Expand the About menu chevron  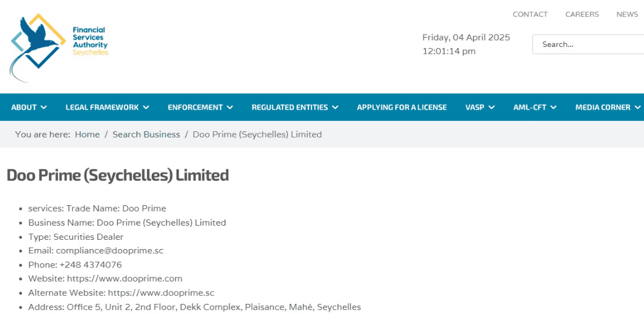[44, 107]
